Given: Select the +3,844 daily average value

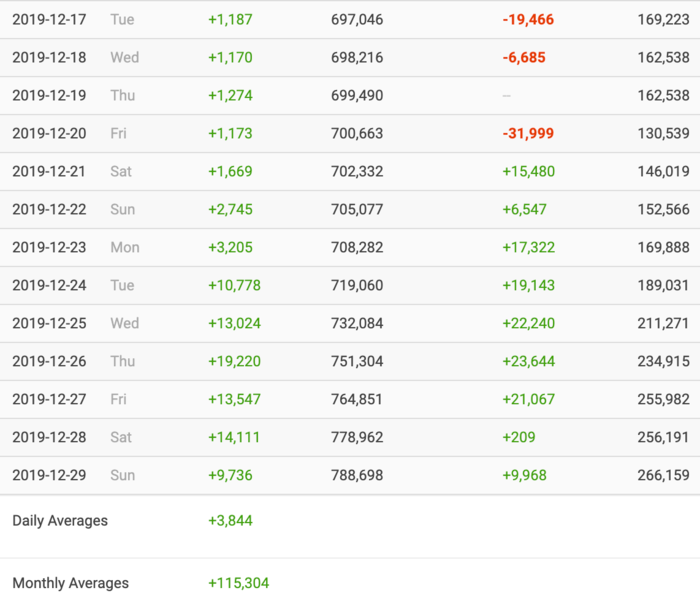Looking at the screenshot, I should pyautogui.click(x=230, y=521).
